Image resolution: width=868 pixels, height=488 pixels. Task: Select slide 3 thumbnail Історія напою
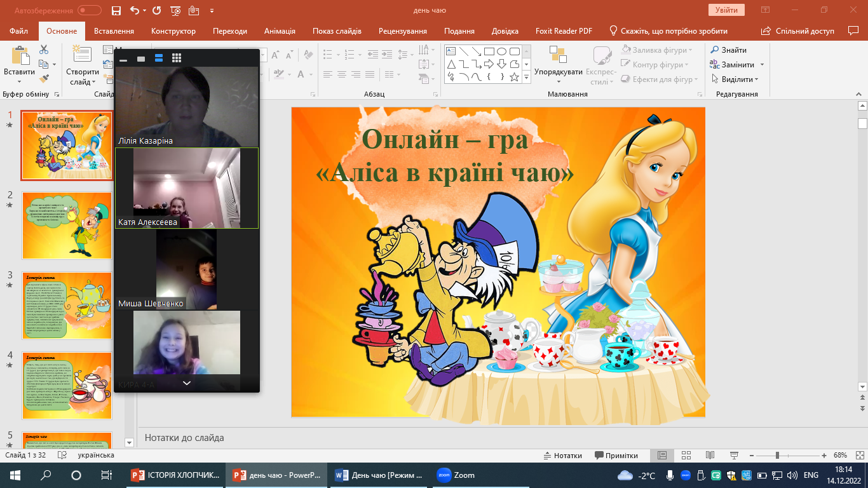click(x=67, y=306)
